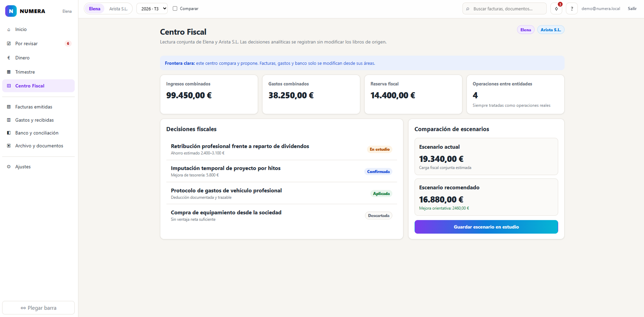This screenshot has height=317, width=644.
Task: Collapse sidebar with Plegar barra button
Action: [x=38, y=308]
